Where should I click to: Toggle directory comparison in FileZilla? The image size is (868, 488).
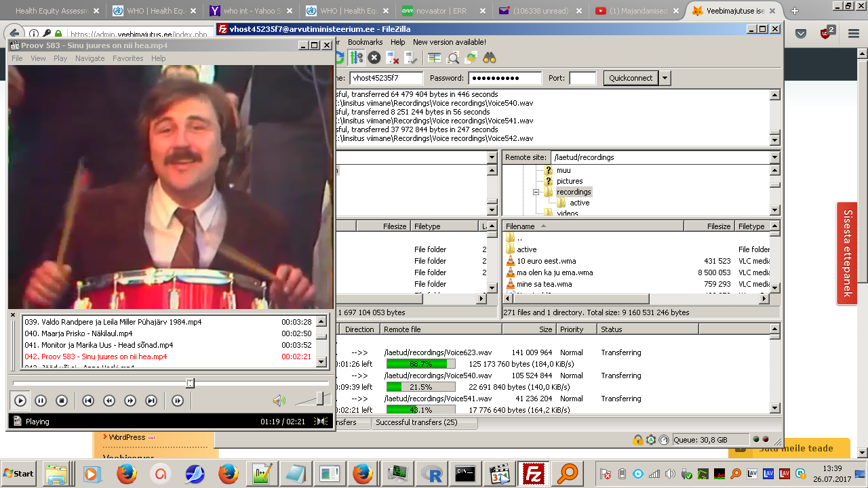click(452, 58)
